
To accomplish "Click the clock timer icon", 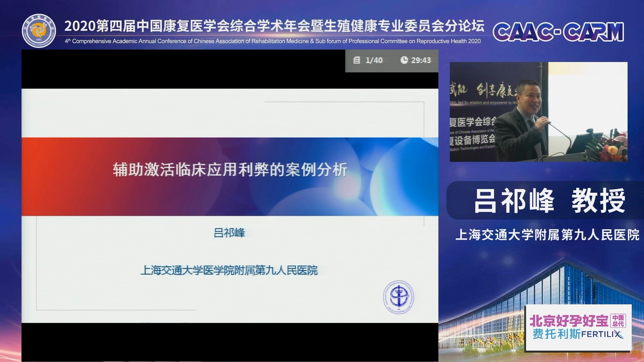I will tap(404, 60).
